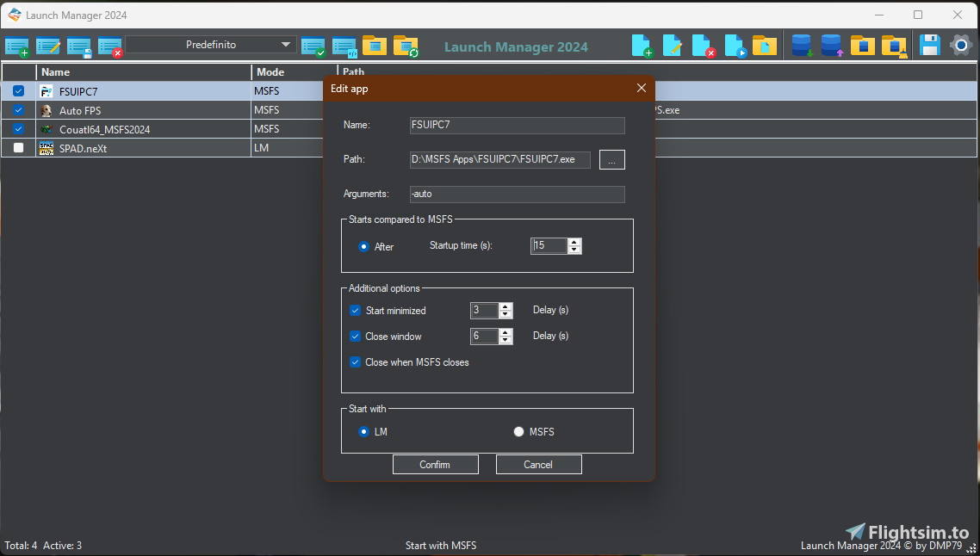Browse for path with the ellipsis button
The image size is (980, 556).
coord(612,160)
